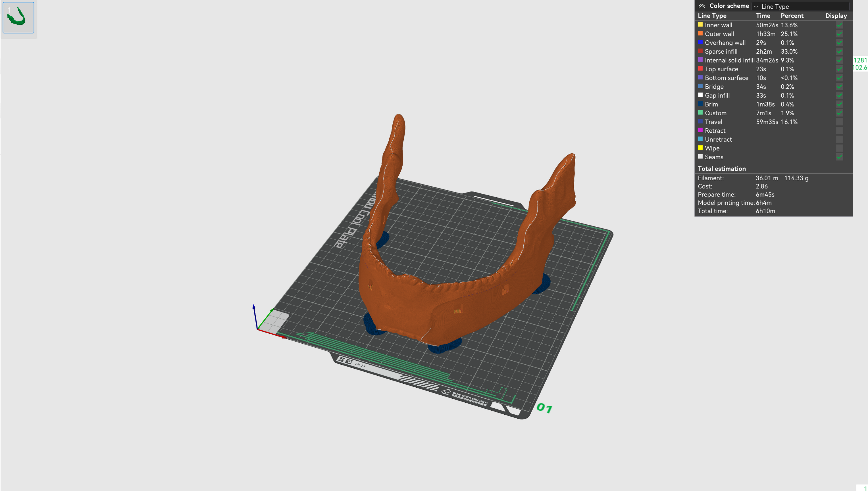Click the Retract magenta color swatch

[701, 131]
